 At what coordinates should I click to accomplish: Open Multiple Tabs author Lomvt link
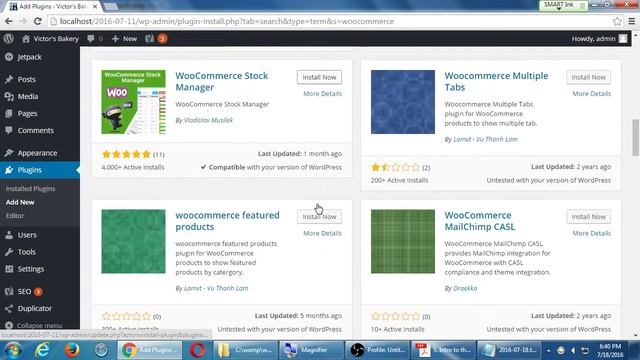click(x=485, y=139)
